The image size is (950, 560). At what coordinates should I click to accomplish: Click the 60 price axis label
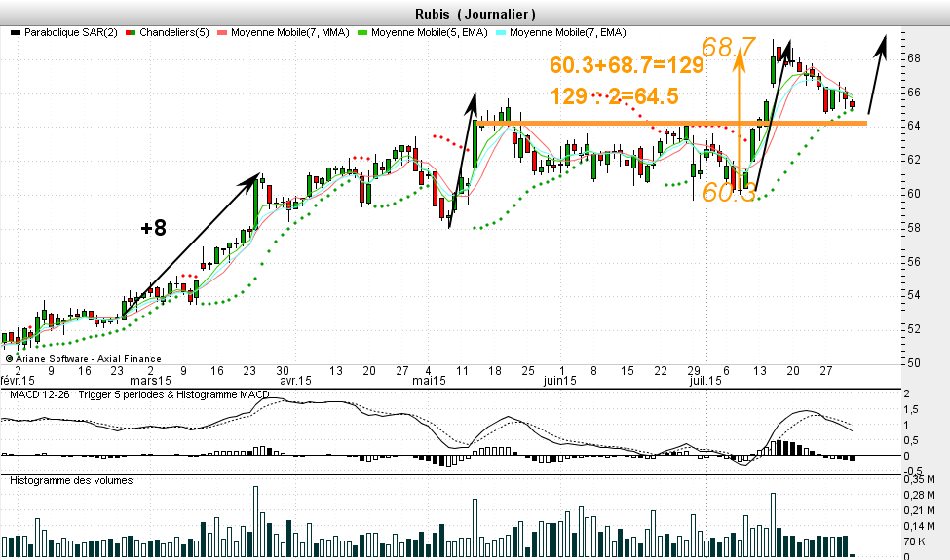[x=914, y=194]
